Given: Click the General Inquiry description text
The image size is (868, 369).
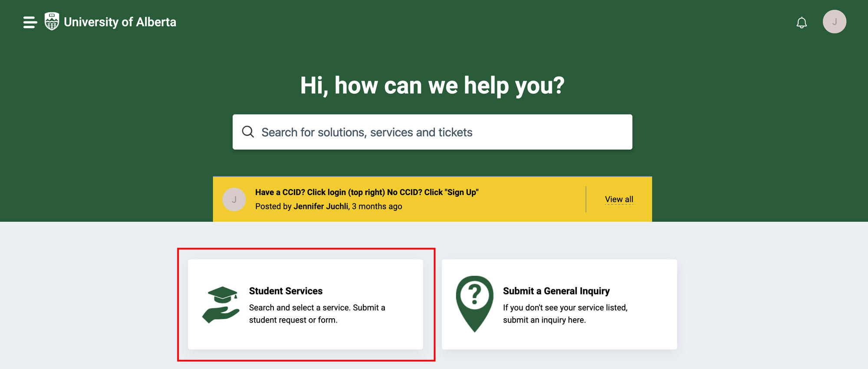Looking at the screenshot, I should (565, 313).
